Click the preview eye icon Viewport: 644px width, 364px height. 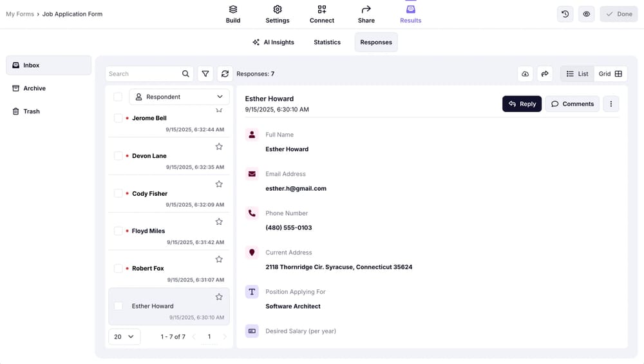pos(586,14)
